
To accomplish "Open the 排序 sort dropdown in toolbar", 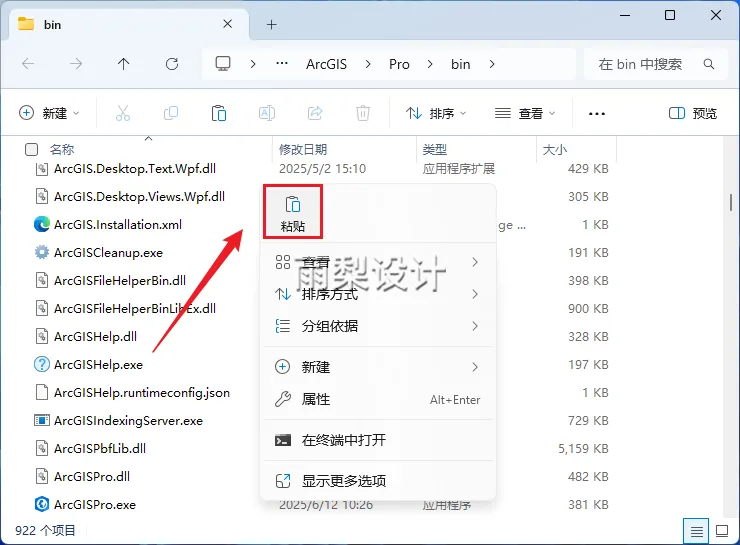I will (x=436, y=113).
